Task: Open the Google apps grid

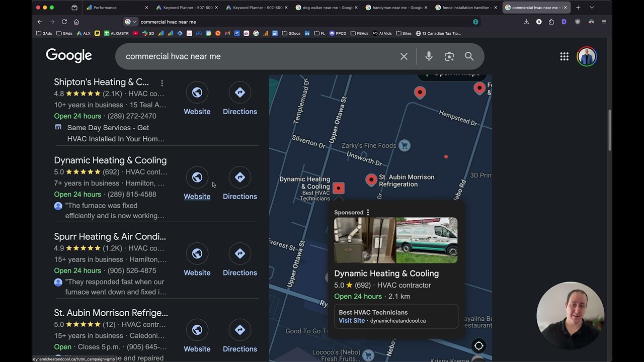Action: pos(564,57)
